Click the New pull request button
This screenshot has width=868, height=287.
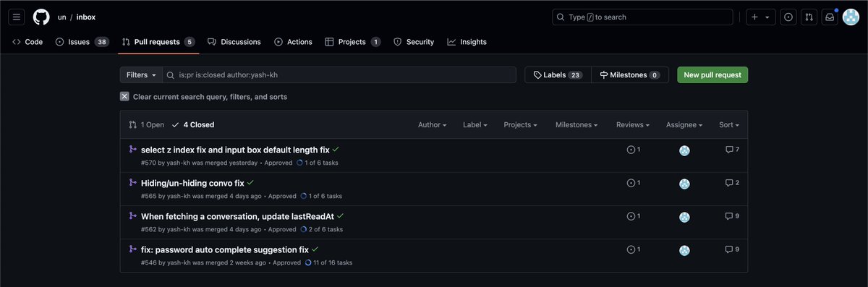pyautogui.click(x=712, y=74)
